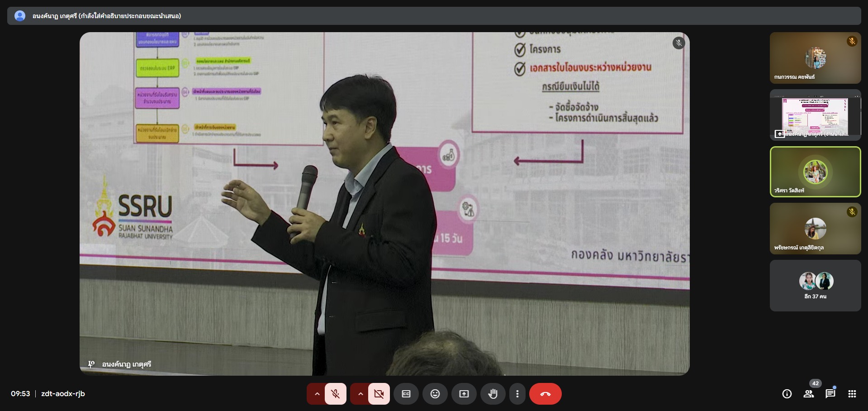Image resolution: width=868 pixels, height=411 pixels.
Task: Show the 37 other participants tile
Action: click(815, 286)
